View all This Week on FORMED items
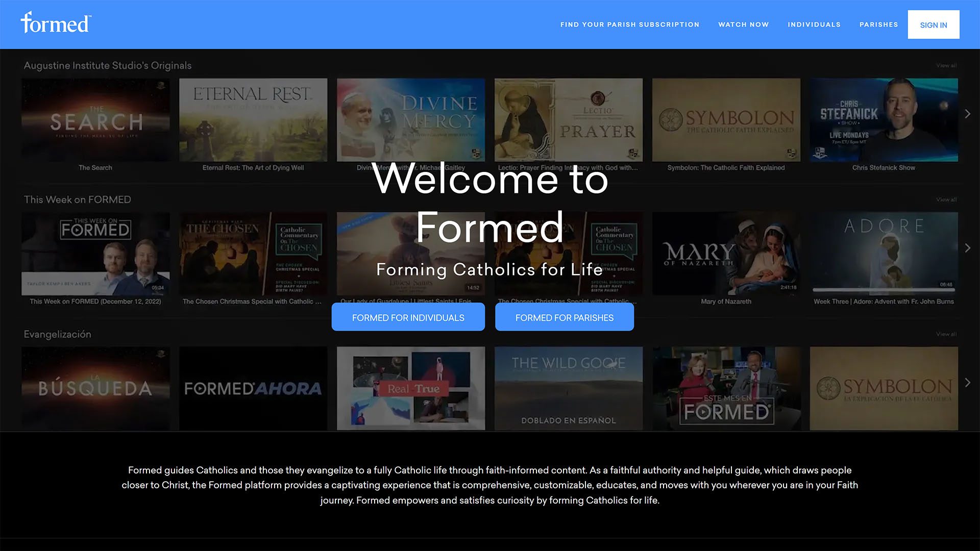The height and width of the screenshot is (551, 980). [946, 199]
